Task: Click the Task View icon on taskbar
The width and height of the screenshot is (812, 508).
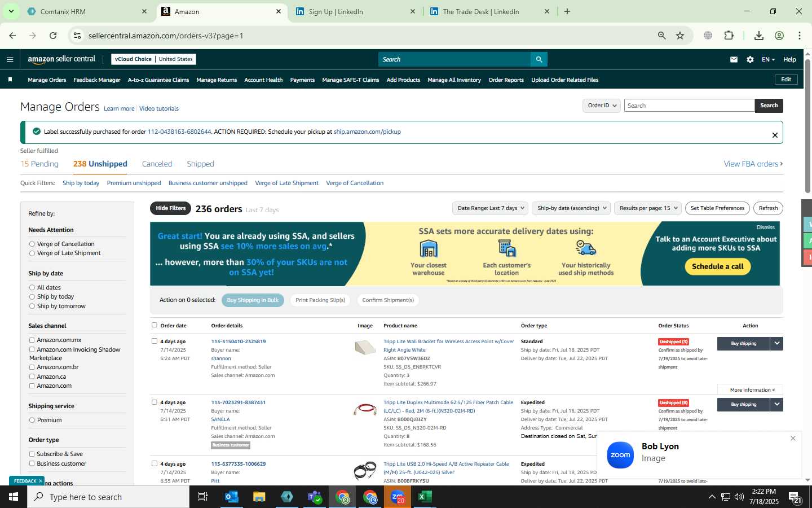Action: [203, 497]
